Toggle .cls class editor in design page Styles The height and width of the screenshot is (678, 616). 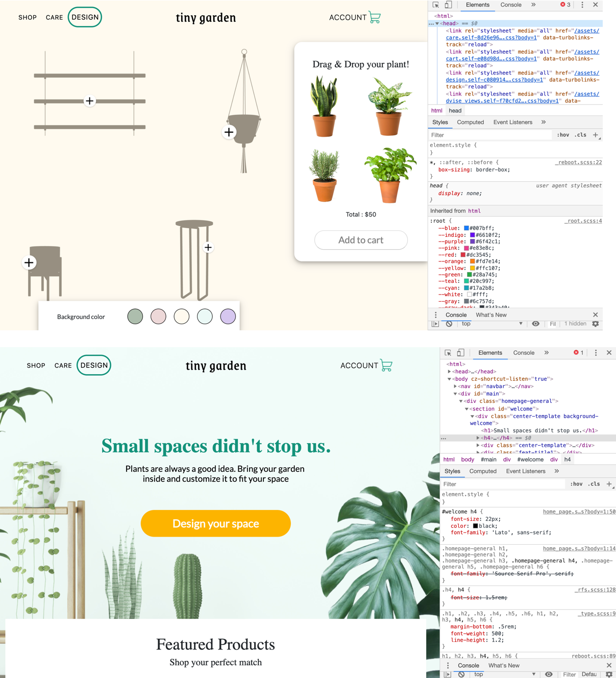coord(580,135)
